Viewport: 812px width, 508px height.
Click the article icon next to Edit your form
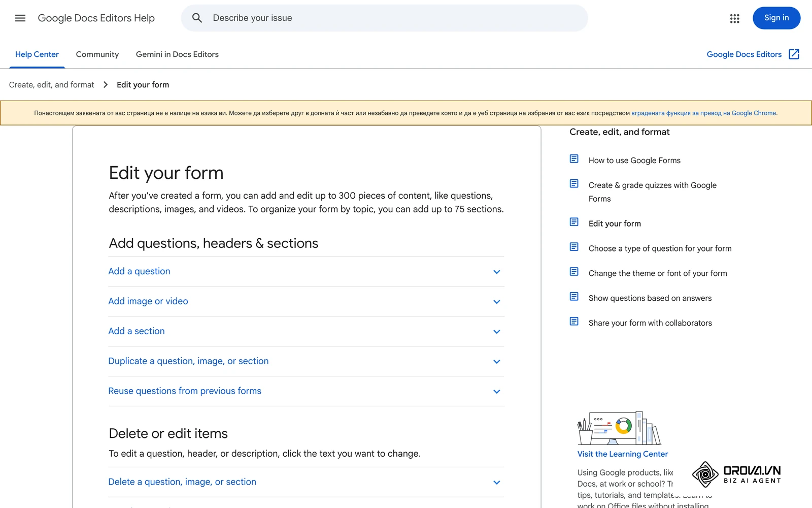pyautogui.click(x=574, y=222)
